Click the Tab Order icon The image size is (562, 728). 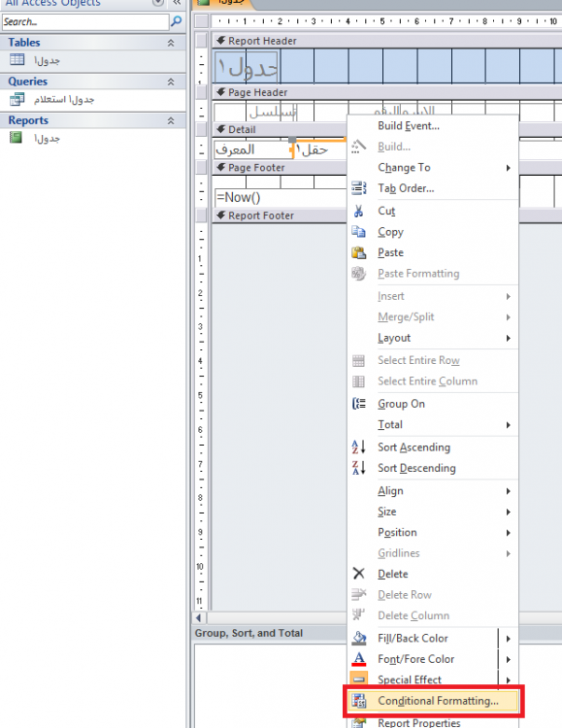(x=358, y=188)
